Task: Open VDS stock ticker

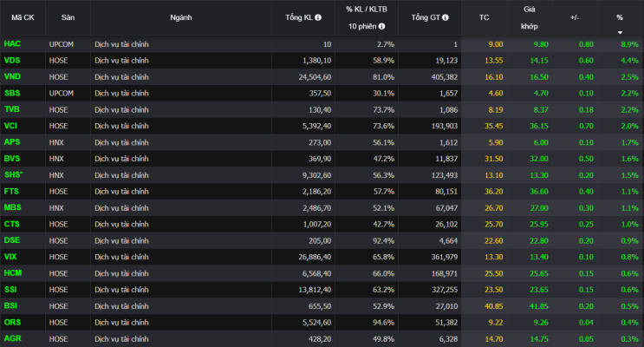Action: pos(12,61)
